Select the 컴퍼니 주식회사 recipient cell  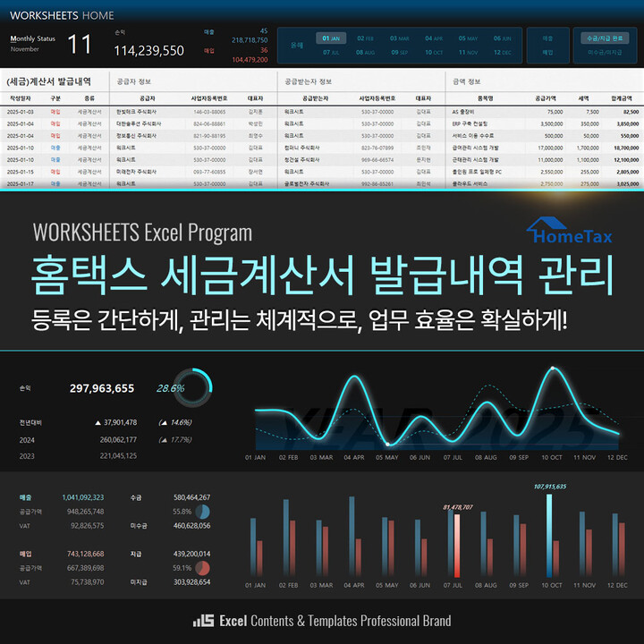click(x=302, y=148)
